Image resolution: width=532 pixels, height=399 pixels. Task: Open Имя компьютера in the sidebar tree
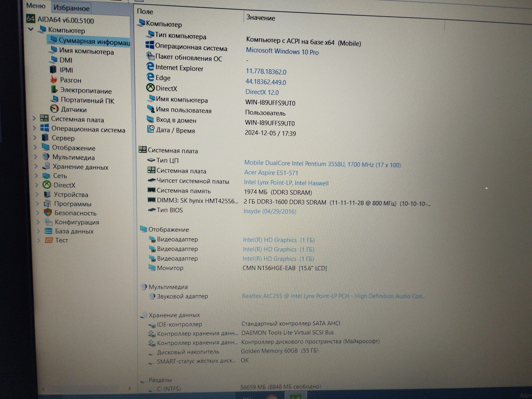coord(86,51)
